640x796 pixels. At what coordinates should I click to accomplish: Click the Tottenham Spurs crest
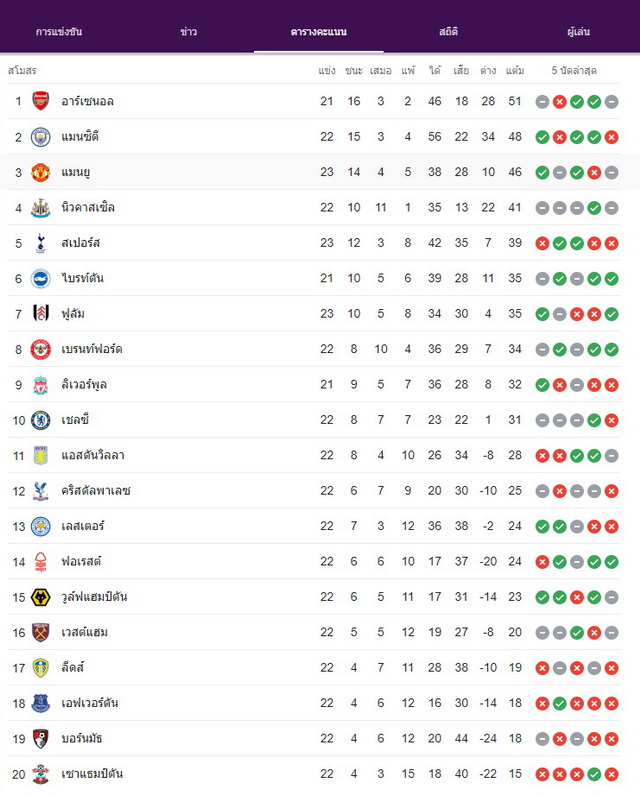click(41, 243)
